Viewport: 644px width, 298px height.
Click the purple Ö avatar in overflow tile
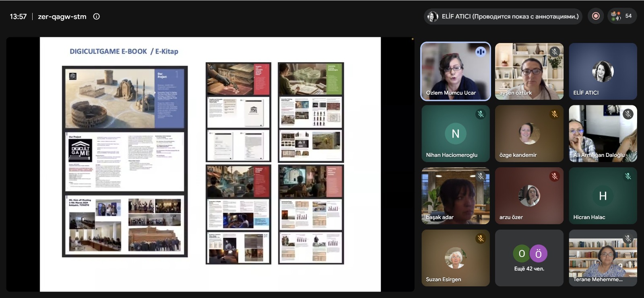(539, 254)
